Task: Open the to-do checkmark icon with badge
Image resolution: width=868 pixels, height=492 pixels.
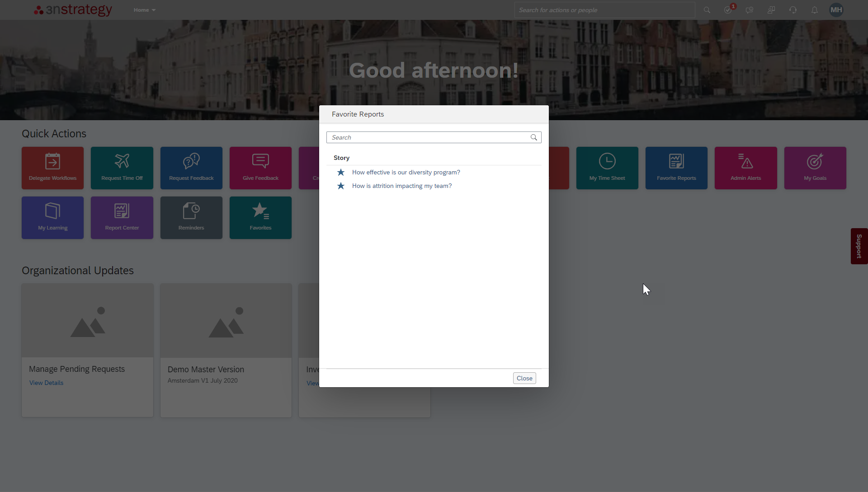Action: pyautogui.click(x=728, y=10)
